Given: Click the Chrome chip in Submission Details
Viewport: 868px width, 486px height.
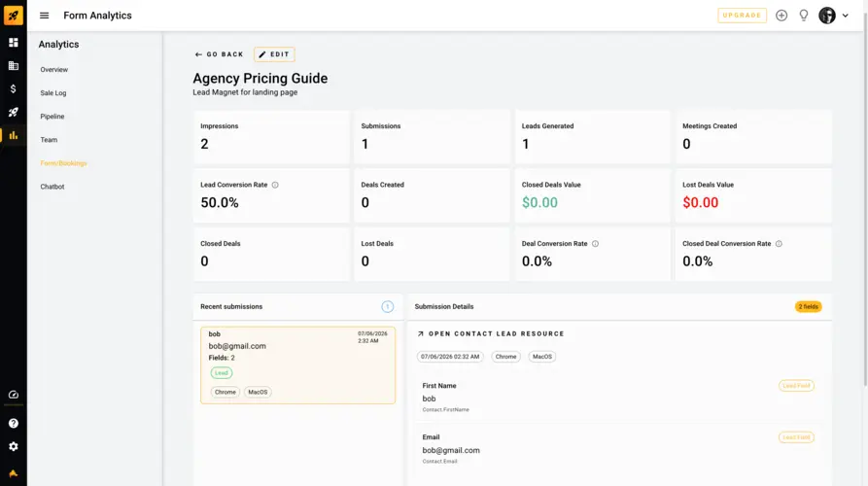Looking at the screenshot, I should point(506,357).
